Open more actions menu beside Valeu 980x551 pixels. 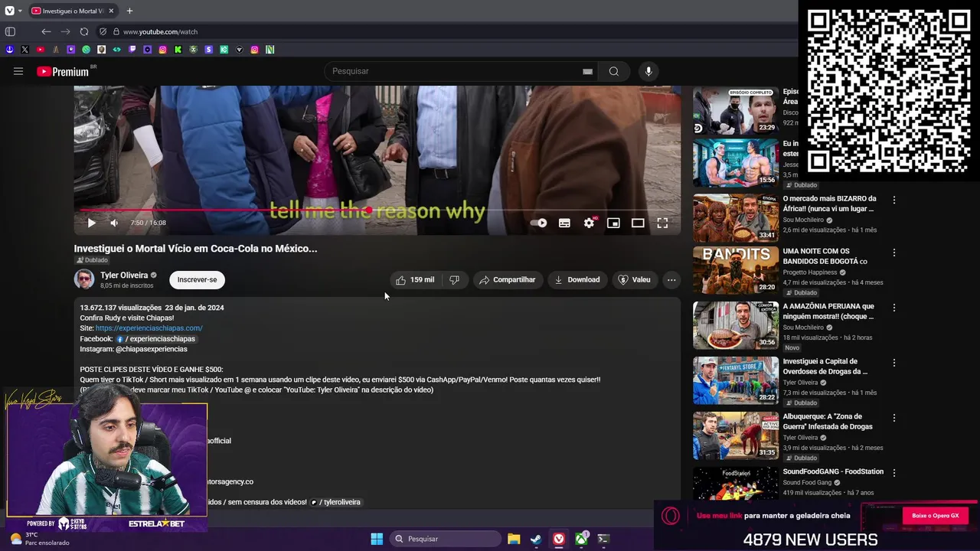671,280
